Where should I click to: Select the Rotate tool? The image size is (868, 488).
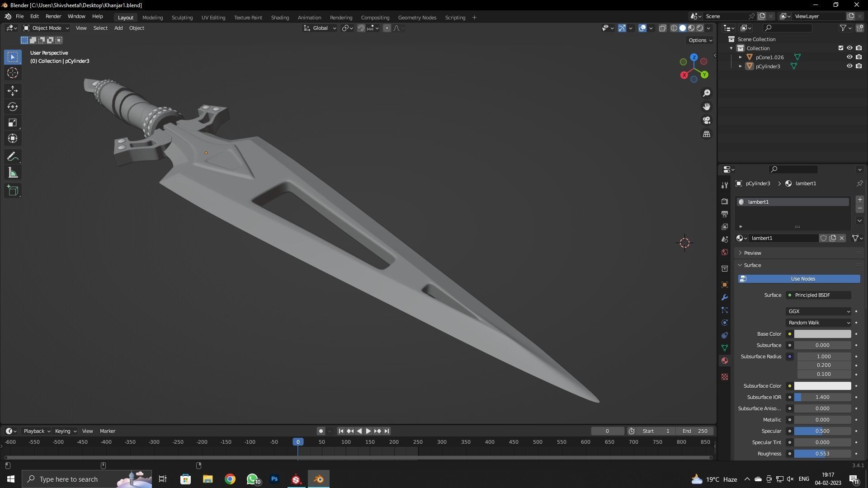[12, 107]
